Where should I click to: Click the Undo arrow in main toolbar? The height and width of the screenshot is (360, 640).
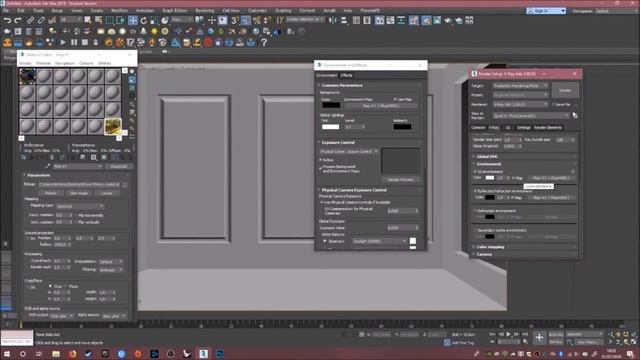coord(7,20)
